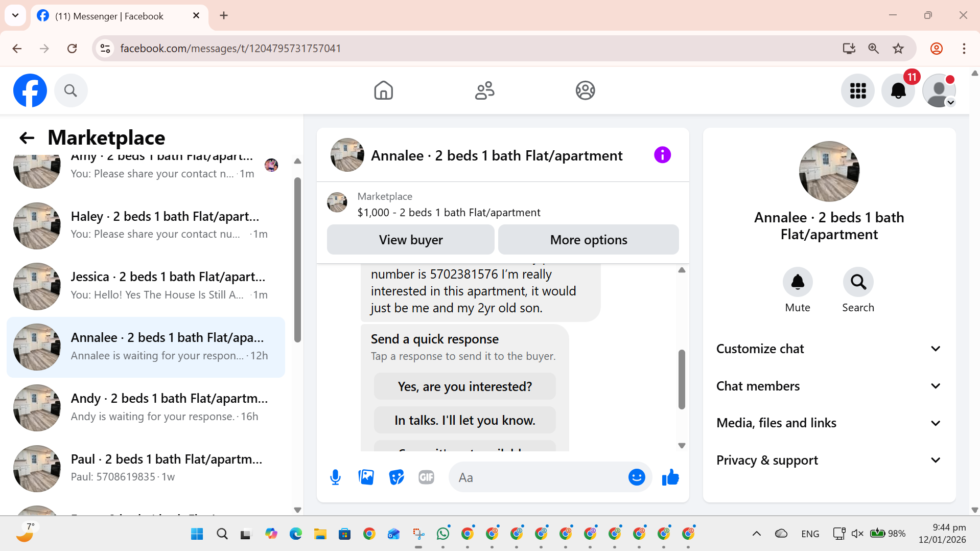Select the Messenger Facebook tab
Image resolution: width=980 pixels, height=551 pixels.
pyautogui.click(x=120, y=16)
